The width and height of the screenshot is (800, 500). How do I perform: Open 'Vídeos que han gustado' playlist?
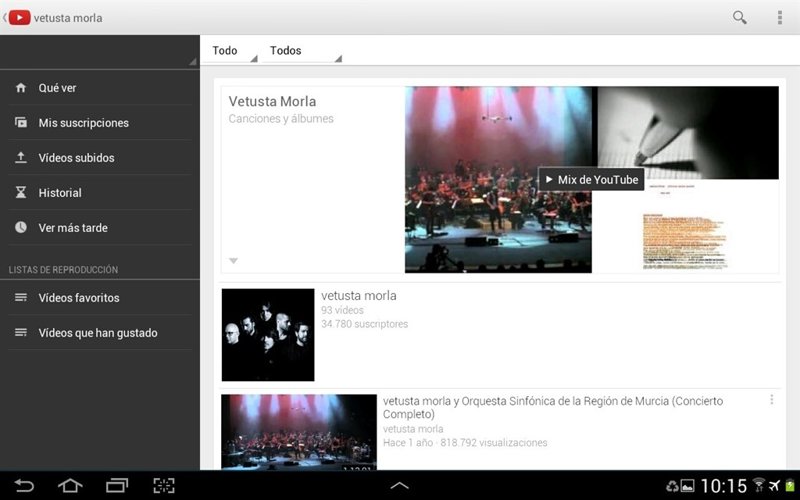[x=98, y=333]
